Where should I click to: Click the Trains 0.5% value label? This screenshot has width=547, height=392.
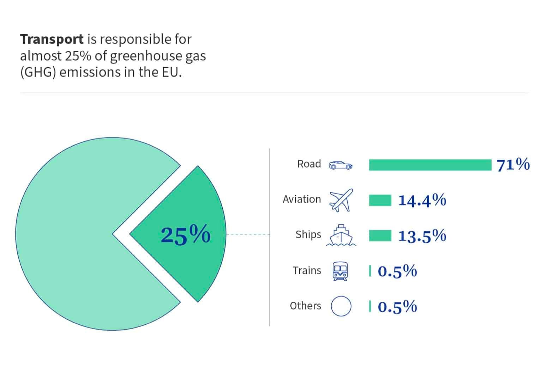coord(397,271)
